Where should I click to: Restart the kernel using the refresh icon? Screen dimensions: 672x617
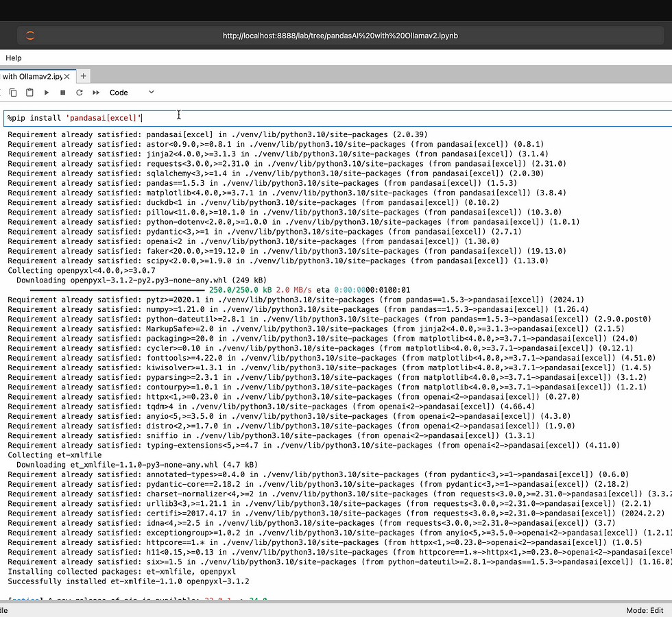[80, 93]
